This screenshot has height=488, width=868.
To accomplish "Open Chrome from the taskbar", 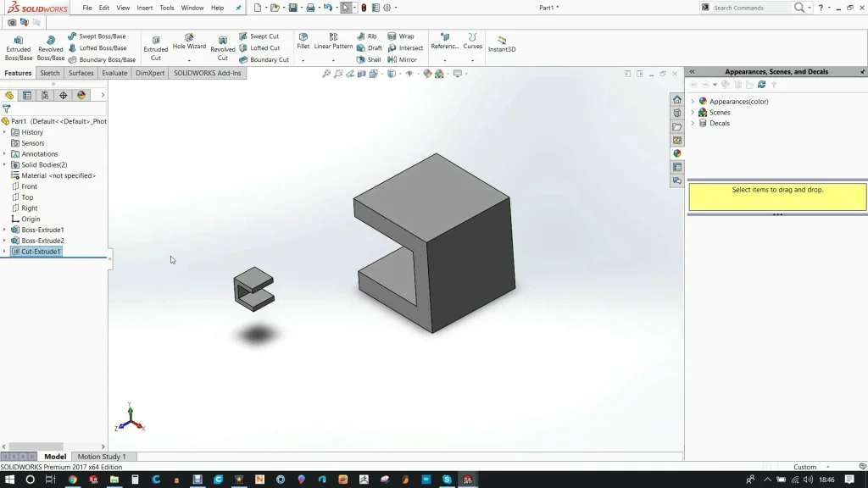I will click(73, 480).
